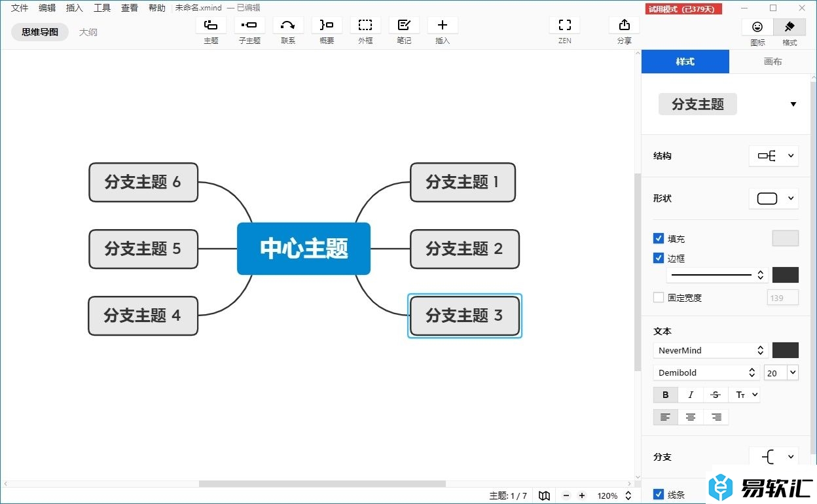The image size is (817, 504).
Task: Open the NeverMind font family dropdown
Action: pos(710,350)
